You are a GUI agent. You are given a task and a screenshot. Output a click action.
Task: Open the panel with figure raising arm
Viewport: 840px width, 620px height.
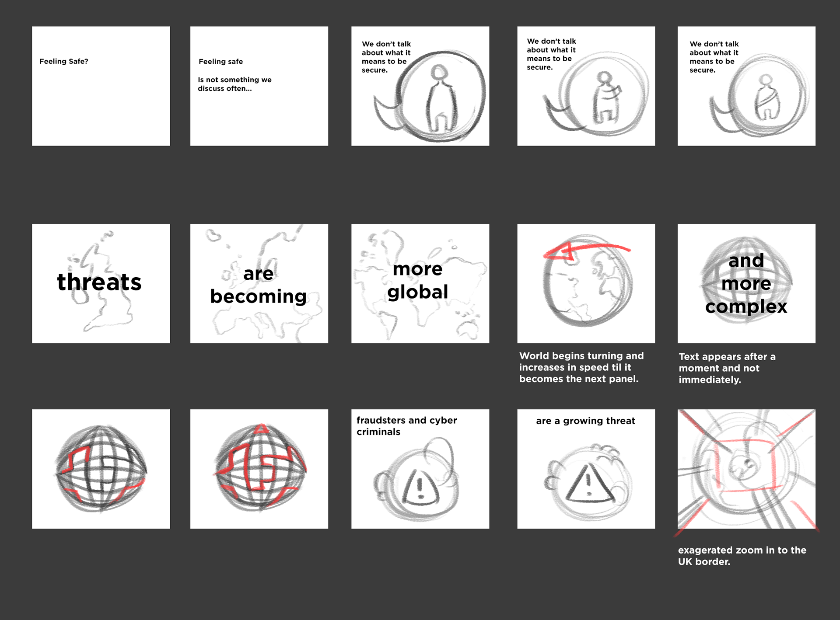pyautogui.click(x=586, y=86)
